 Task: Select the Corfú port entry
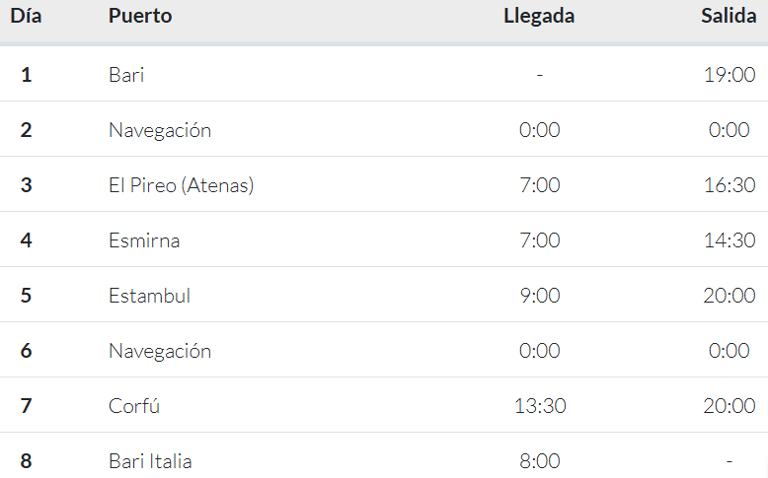[x=134, y=406]
